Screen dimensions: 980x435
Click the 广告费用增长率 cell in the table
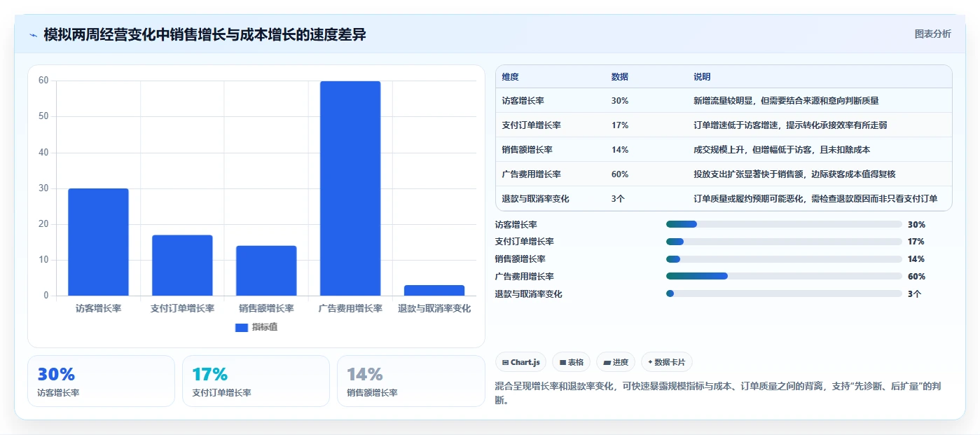(532, 174)
